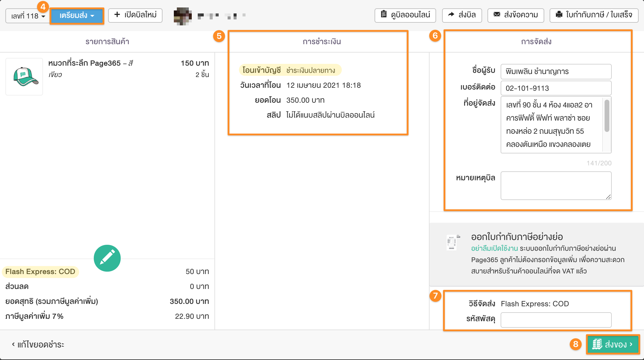Click the plus icon on เปิดบิลใหม่
The image size is (644, 360).
[x=117, y=15]
